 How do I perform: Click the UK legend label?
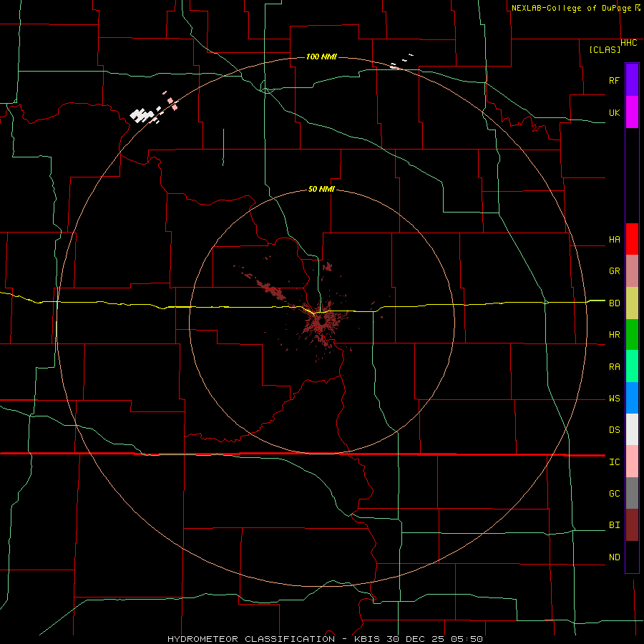point(615,112)
